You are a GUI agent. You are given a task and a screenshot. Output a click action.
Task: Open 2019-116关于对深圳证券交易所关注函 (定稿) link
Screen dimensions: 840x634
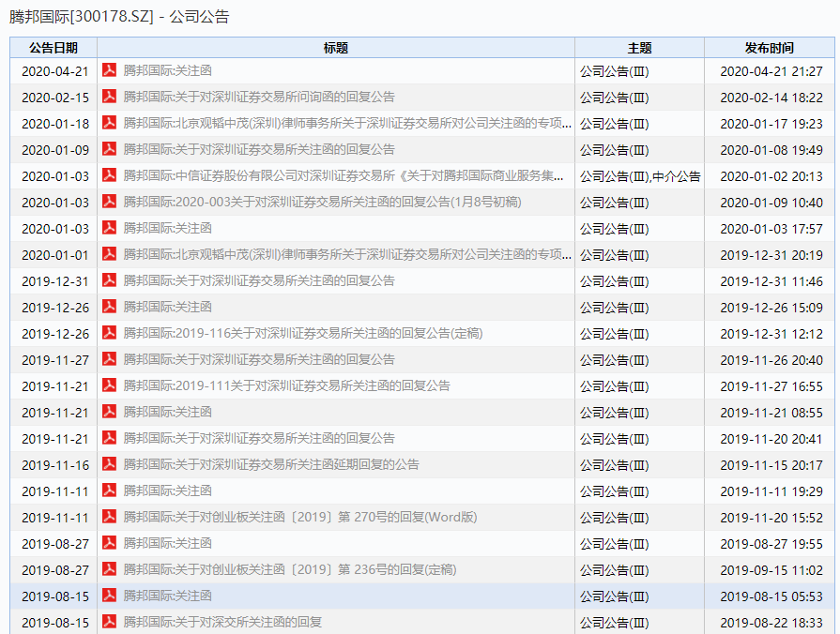[x=302, y=333]
